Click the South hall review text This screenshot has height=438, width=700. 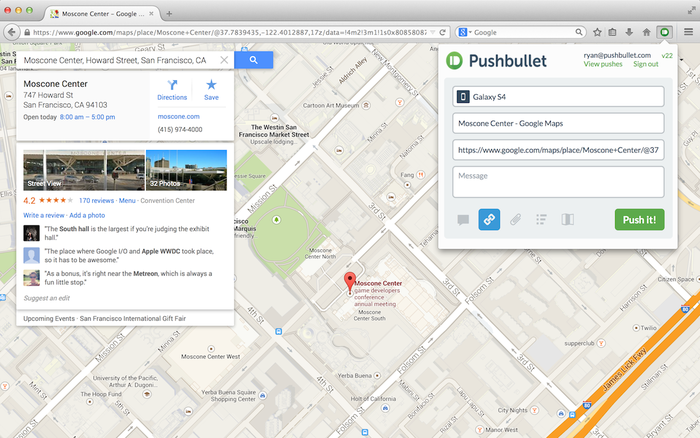coord(127,233)
